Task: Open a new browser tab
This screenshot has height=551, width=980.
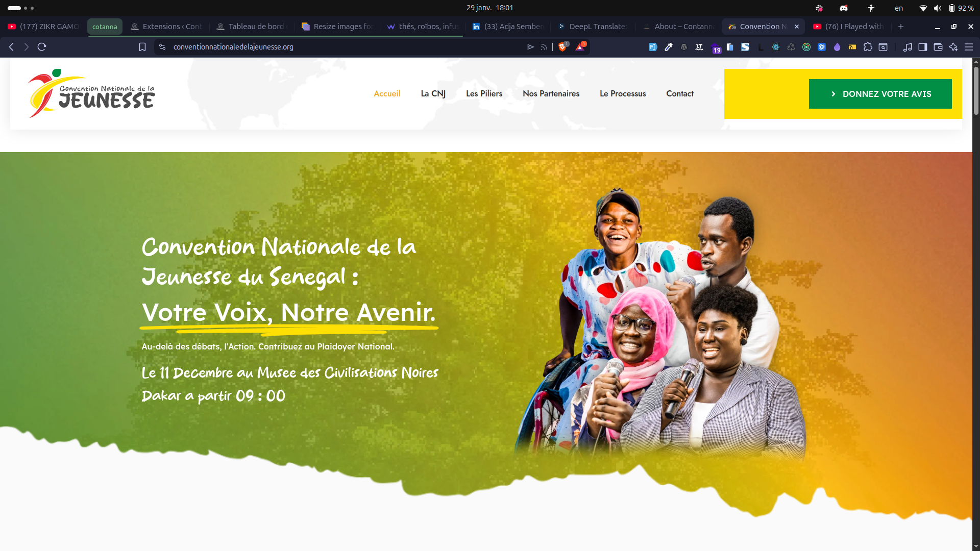Action: point(901,27)
